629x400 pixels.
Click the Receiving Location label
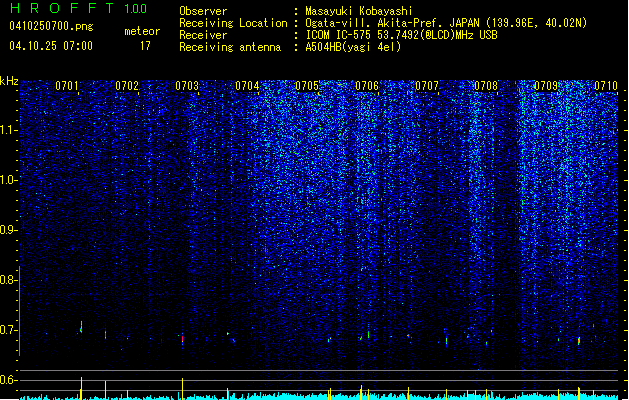pos(233,23)
